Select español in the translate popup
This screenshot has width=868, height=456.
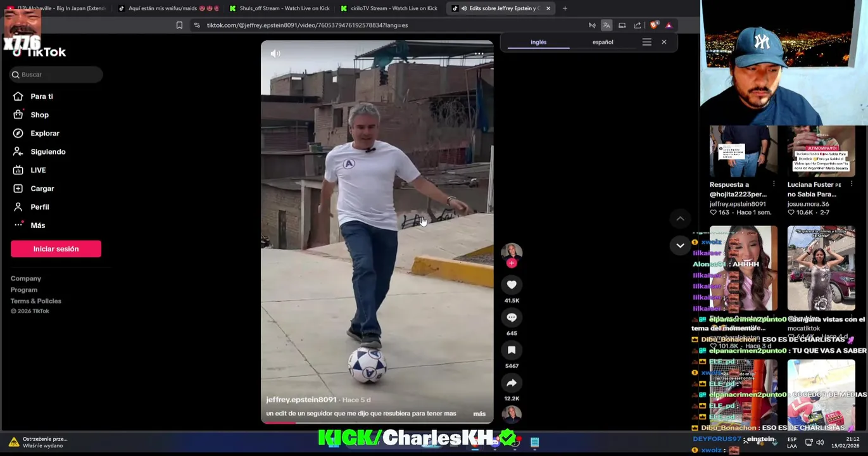[x=603, y=42]
